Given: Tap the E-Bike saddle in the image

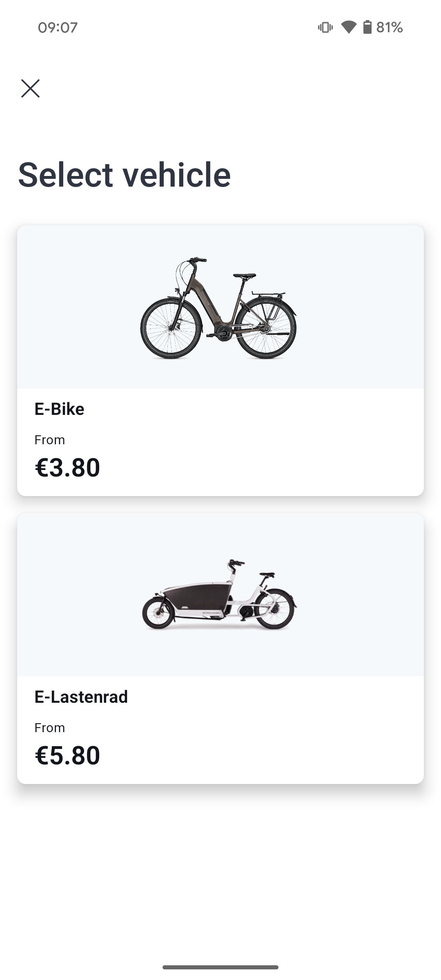Looking at the screenshot, I should pos(244,276).
